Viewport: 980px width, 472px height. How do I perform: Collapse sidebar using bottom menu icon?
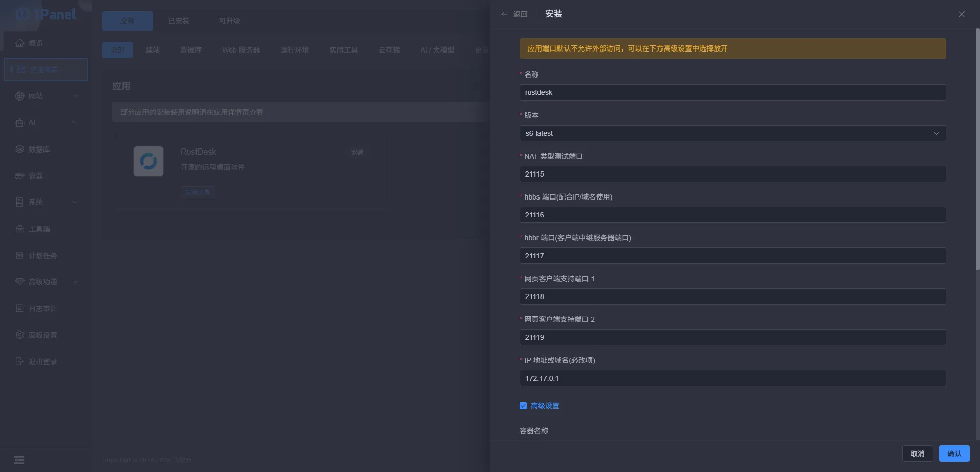(19, 460)
